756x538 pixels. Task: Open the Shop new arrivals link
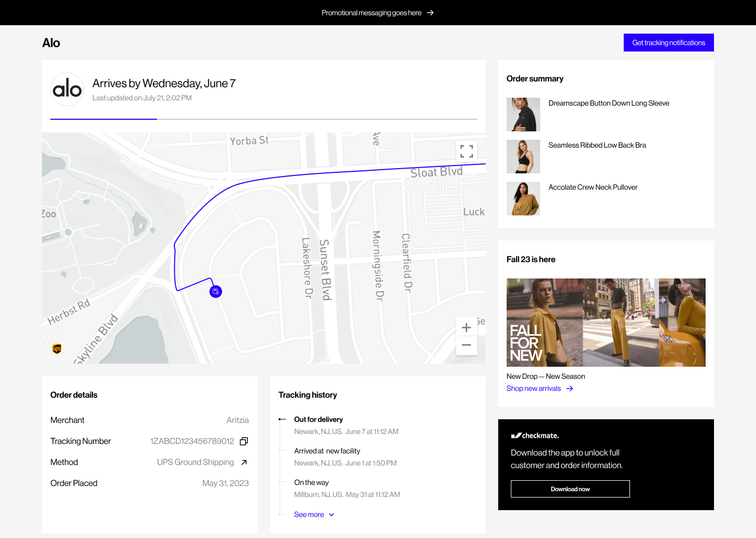pos(540,388)
